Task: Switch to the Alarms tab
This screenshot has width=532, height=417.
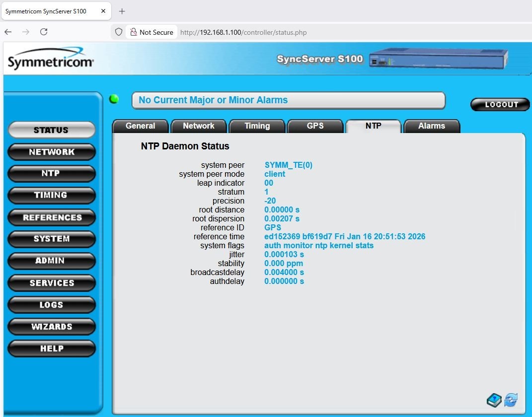Action: point(432,126)
